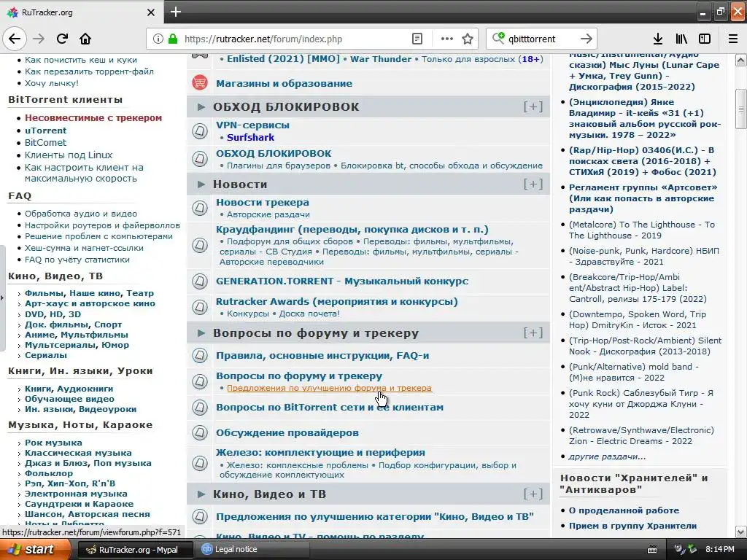747x560 pixels.
Task: Open uTorrent link in sidebar
Action: pyautogui.click(x=46, y=130)
